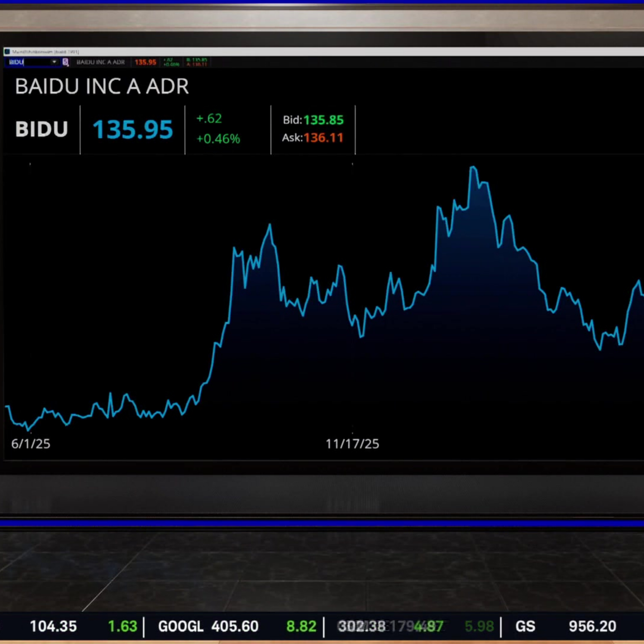Click the 11/17/25 date marker on chart

(x=352, y=444)
